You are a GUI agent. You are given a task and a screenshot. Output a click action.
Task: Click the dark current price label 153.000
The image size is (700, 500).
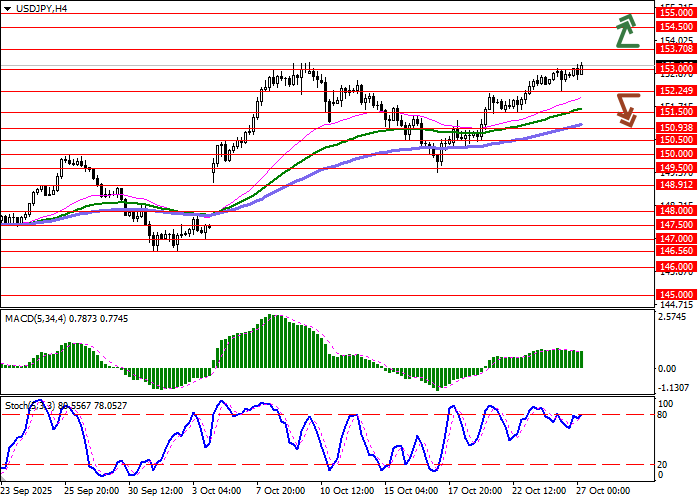[x=677, y=68]
